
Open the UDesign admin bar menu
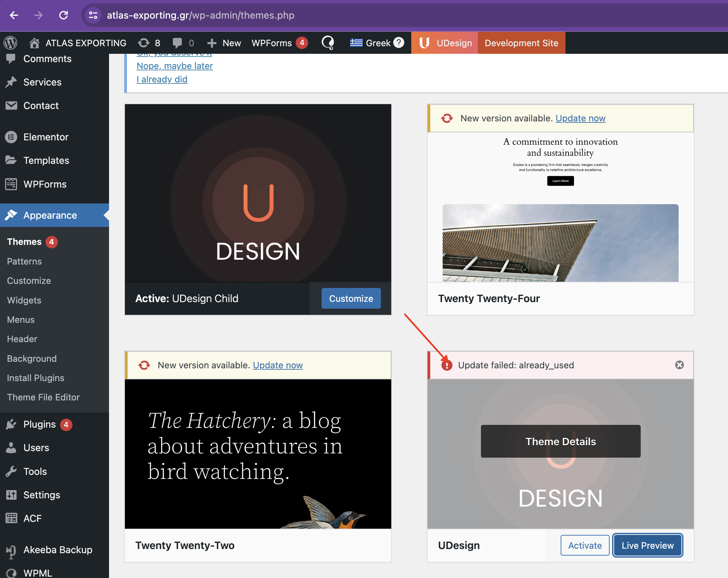pyautogui.click(x=444, y=43)
